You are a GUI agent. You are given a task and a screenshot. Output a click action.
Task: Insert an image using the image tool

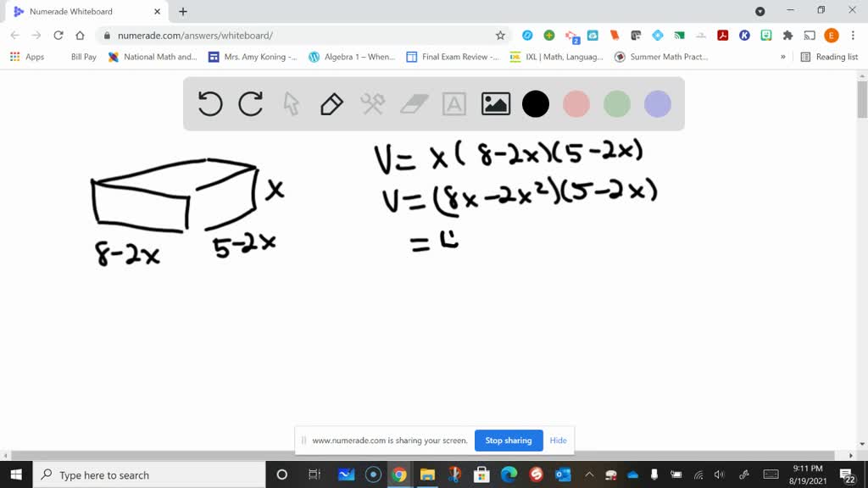point(495,103)
